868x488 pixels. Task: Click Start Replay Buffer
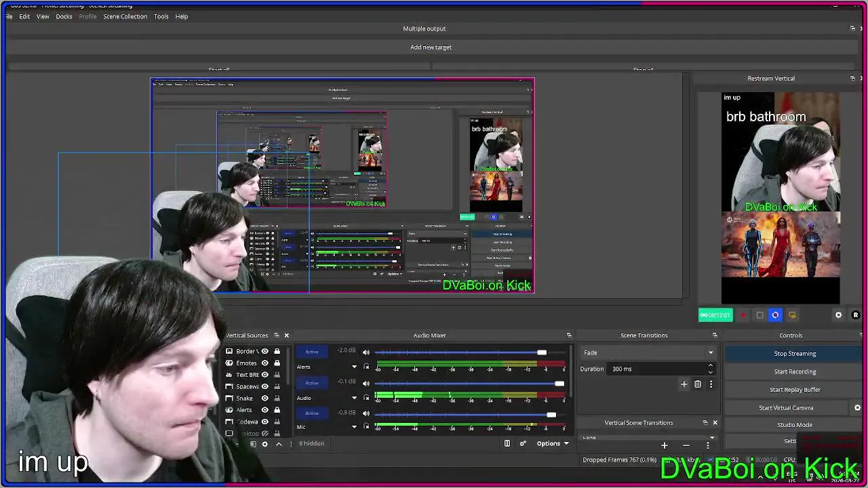795,390
